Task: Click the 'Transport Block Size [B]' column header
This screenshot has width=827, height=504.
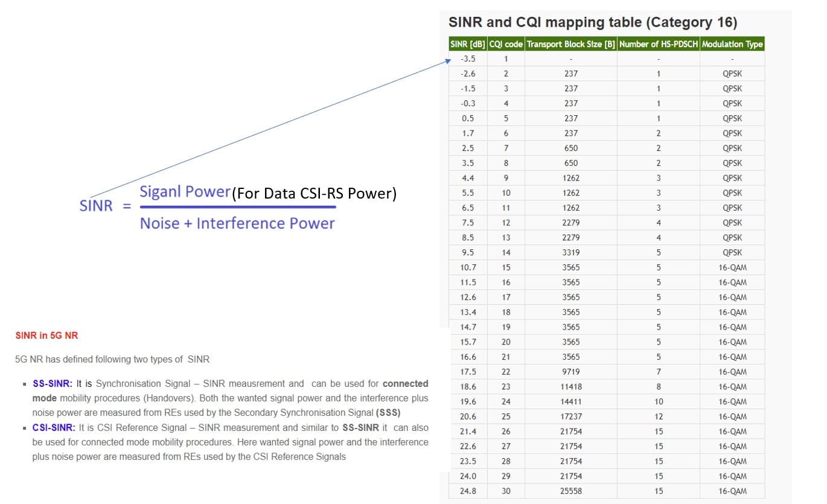Action: (570, 44)
